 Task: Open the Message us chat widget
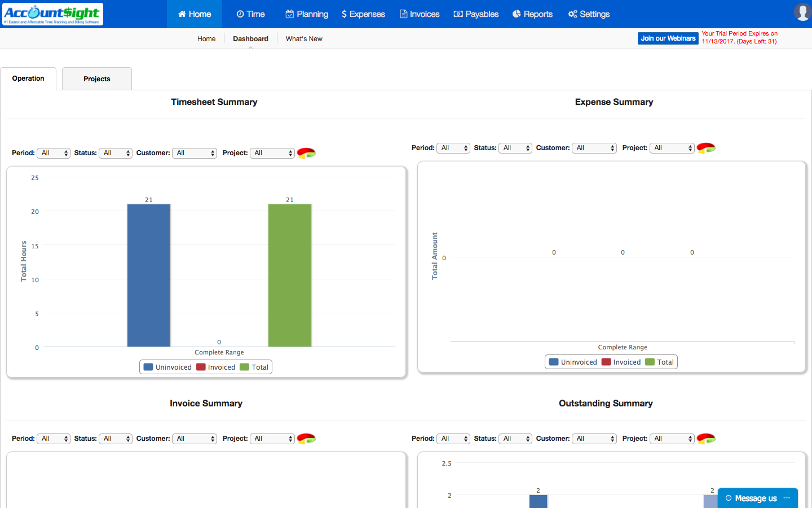pos(758,498)
